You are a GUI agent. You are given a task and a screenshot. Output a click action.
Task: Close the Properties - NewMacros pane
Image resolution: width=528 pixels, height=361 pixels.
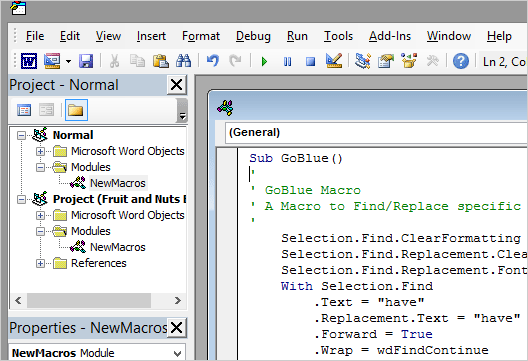pos(176,328)
